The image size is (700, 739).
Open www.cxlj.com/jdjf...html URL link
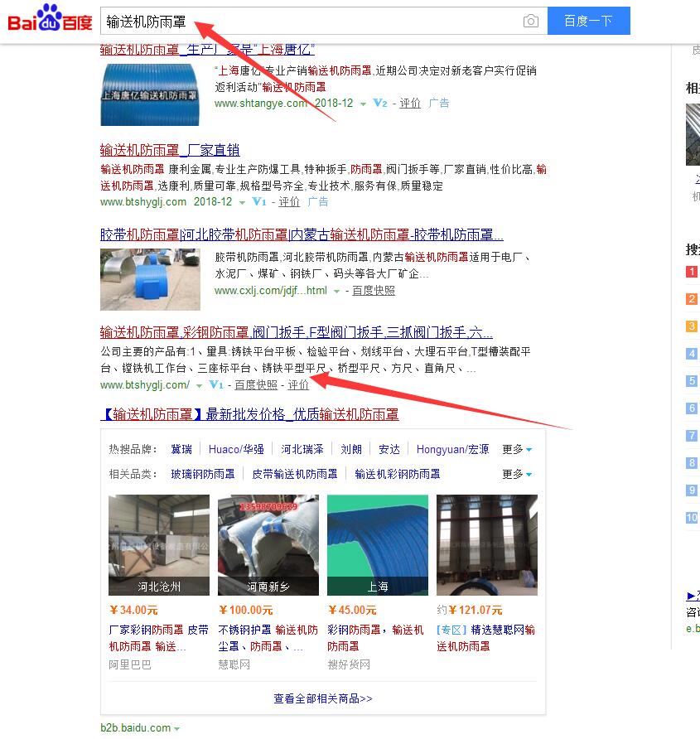(x=271, y=290)
